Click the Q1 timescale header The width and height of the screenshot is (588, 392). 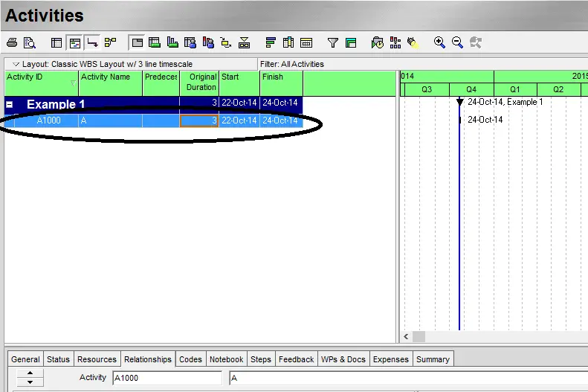515,89
